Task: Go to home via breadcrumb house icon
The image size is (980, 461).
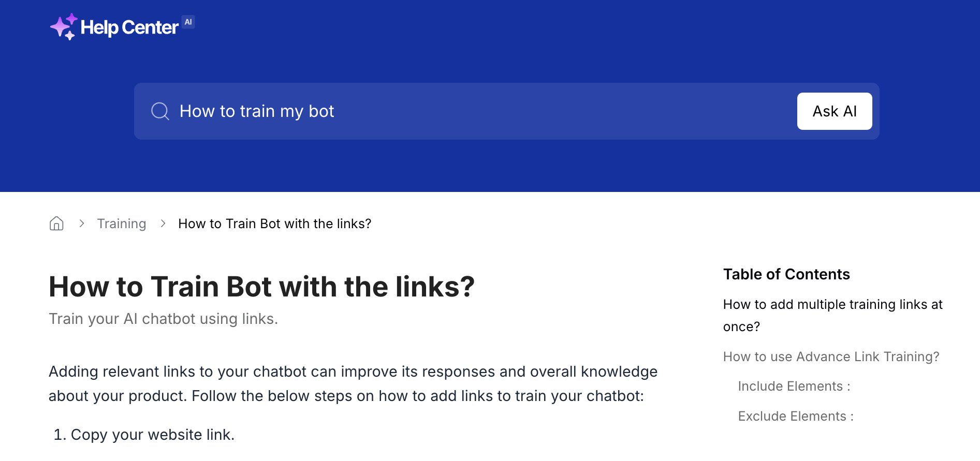Action: (x=56, y=224)
